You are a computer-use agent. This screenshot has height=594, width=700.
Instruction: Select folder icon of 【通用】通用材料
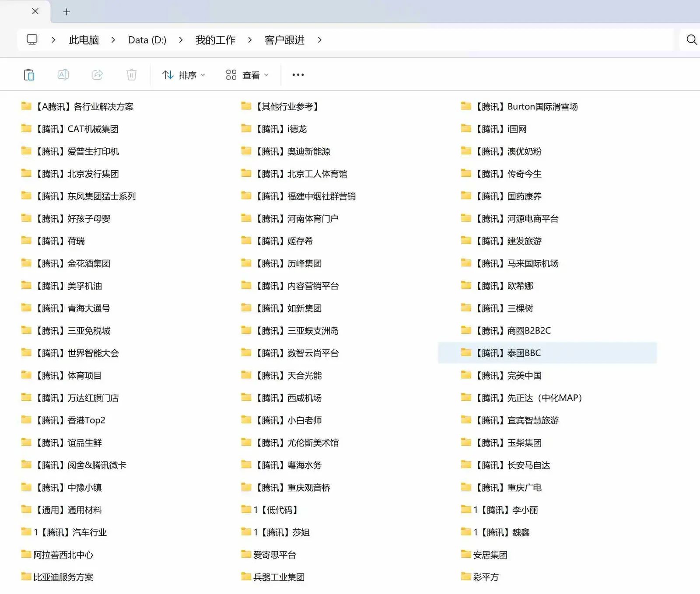coord(26,509)
